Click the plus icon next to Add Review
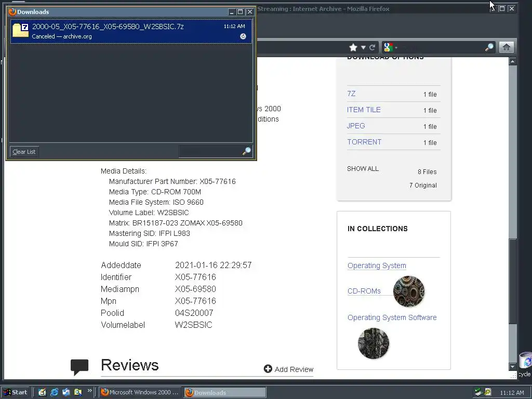Viewport: 532px width, 399px height. pyautogui.click(x=268, y=369)
